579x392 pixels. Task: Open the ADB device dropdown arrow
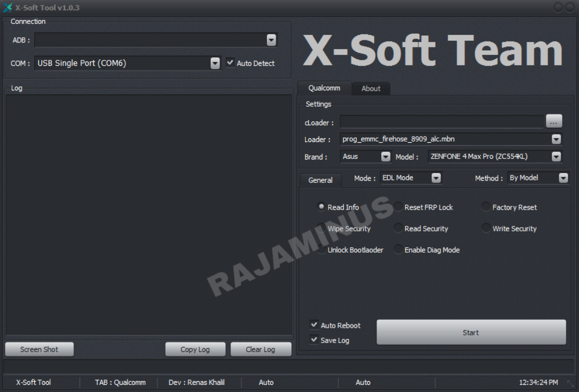pos(271,40)
